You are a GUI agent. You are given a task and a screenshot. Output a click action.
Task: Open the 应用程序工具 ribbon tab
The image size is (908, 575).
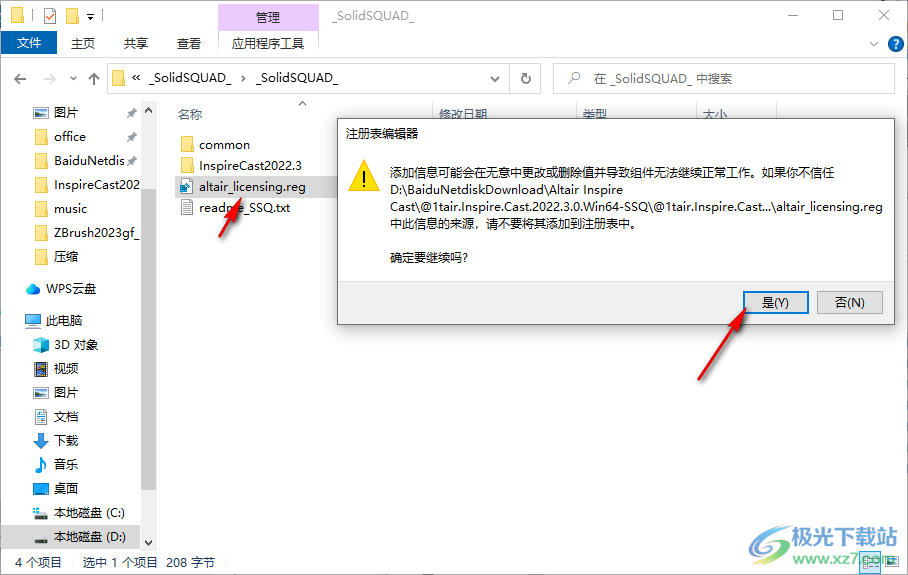(268, 43)
